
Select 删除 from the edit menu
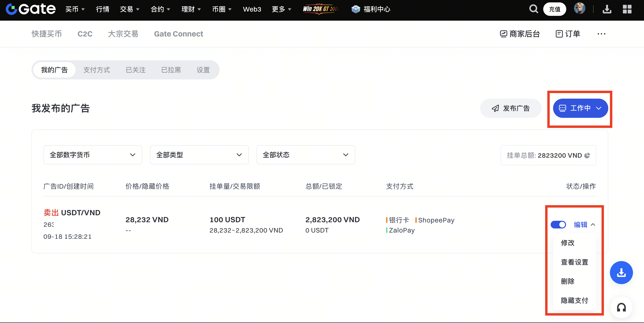click(567, 281)
